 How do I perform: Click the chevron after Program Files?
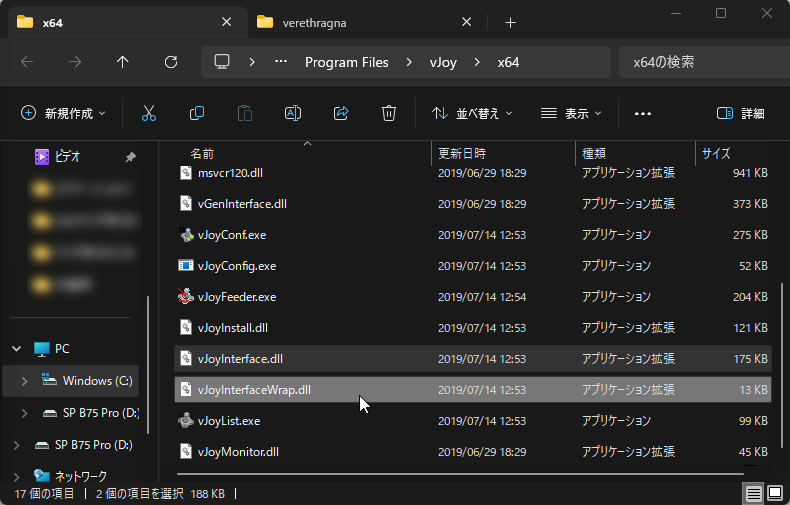[x=409, y=62]
